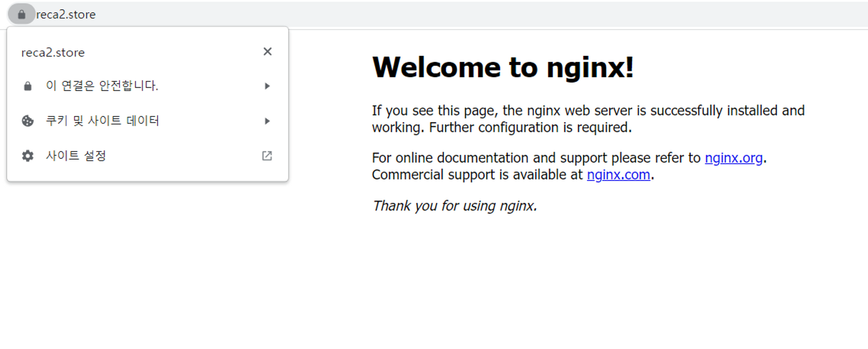
Task: Open 쿠키 및 사이트 데이터 submenu
Action: tap(148, 121)
